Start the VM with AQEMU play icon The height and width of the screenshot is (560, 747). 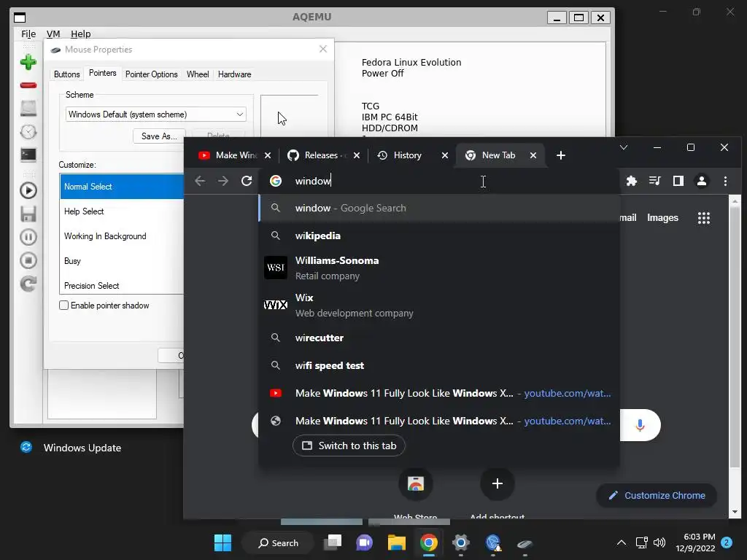[28, 190]
